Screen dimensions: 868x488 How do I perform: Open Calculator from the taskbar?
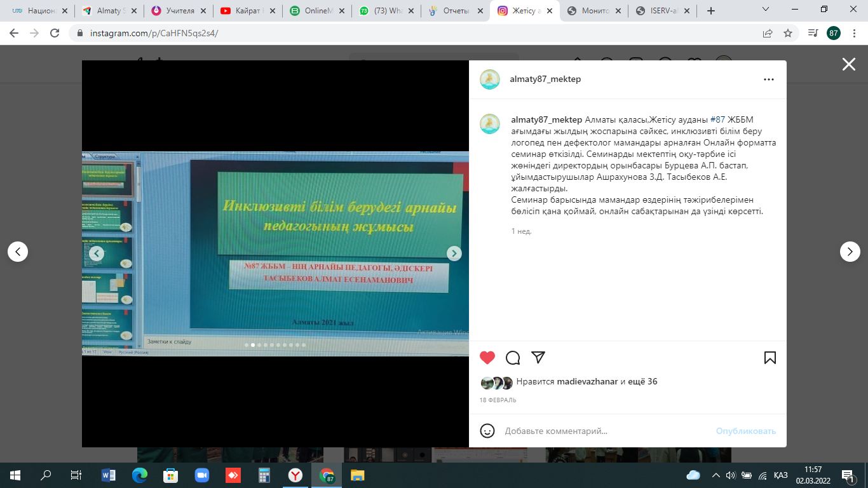pyautogui.click(x=264, y=475)
